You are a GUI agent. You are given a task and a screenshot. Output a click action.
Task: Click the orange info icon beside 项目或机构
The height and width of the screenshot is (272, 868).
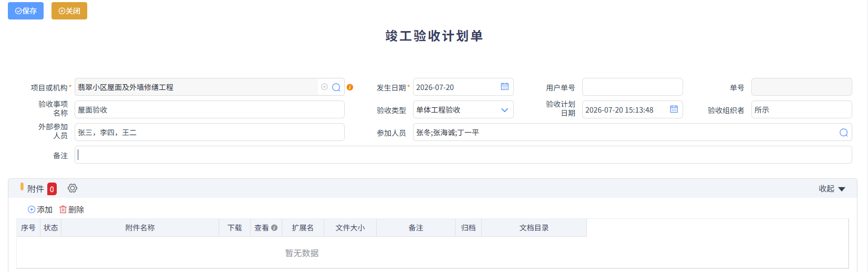coord(350,87)
